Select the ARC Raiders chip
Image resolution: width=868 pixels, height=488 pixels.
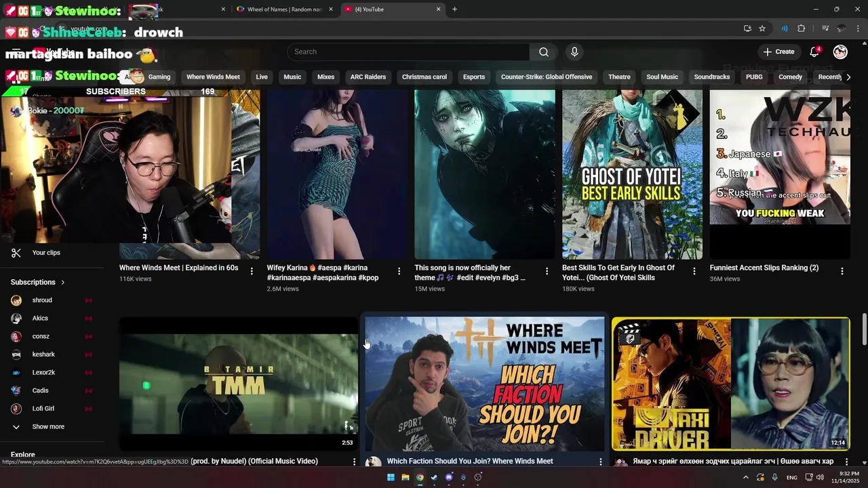368,77
